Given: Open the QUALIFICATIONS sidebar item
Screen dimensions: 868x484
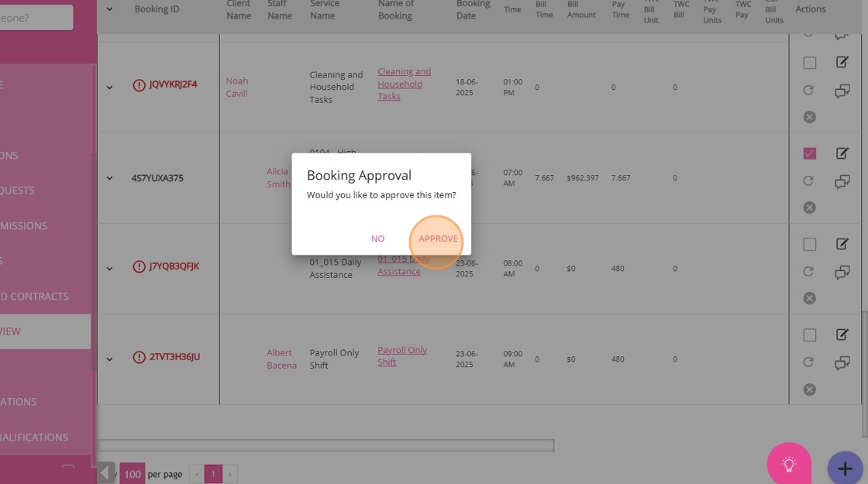Looking at the screenshot, I should 34,437.
